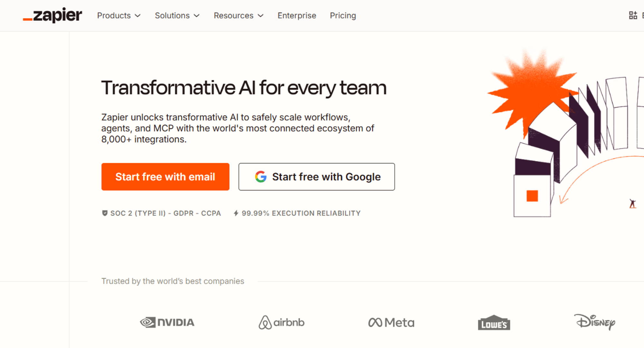644x348 pixels.
Task: Open the Enterprise page
Action: coord(297,15)
